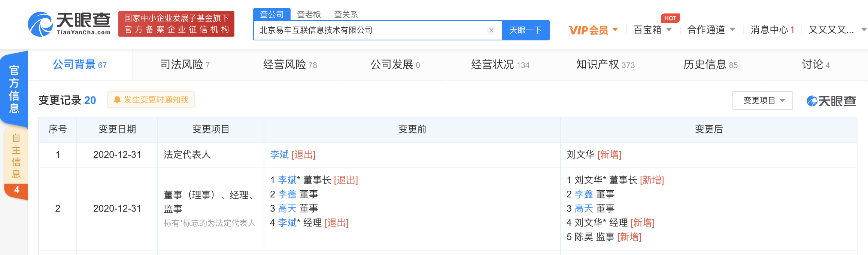Click the TianYanCha logo icon
The width and height of the screenshot is (868, 255).
(x=40, y=24)
